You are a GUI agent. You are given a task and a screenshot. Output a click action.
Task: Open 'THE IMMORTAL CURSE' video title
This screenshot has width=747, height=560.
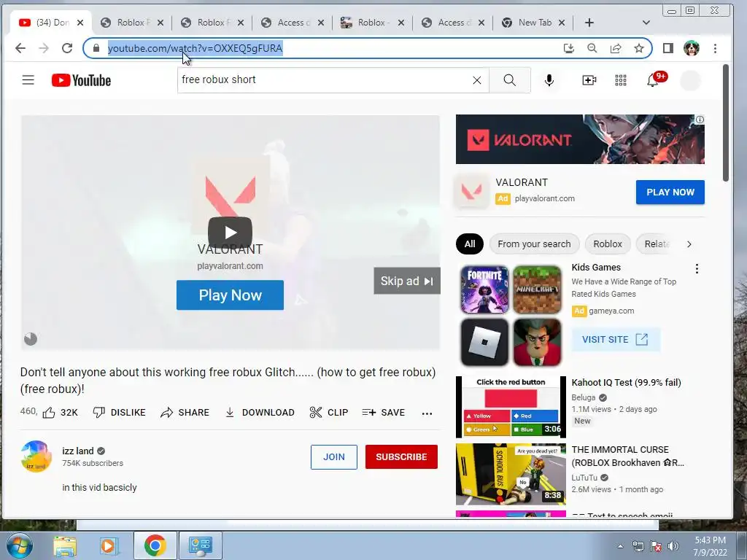click(x=627, y=456)
